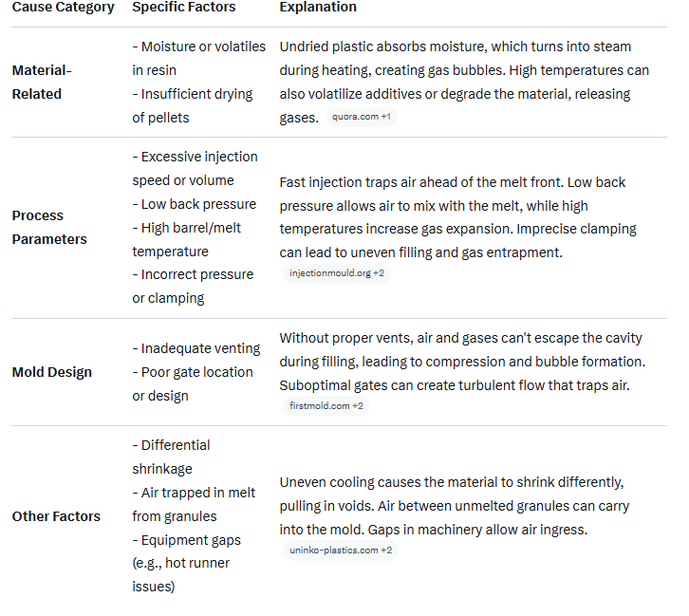Select the 'Inadequate venting' factor text
The image size is (689, 616).
tap(196, 348)
